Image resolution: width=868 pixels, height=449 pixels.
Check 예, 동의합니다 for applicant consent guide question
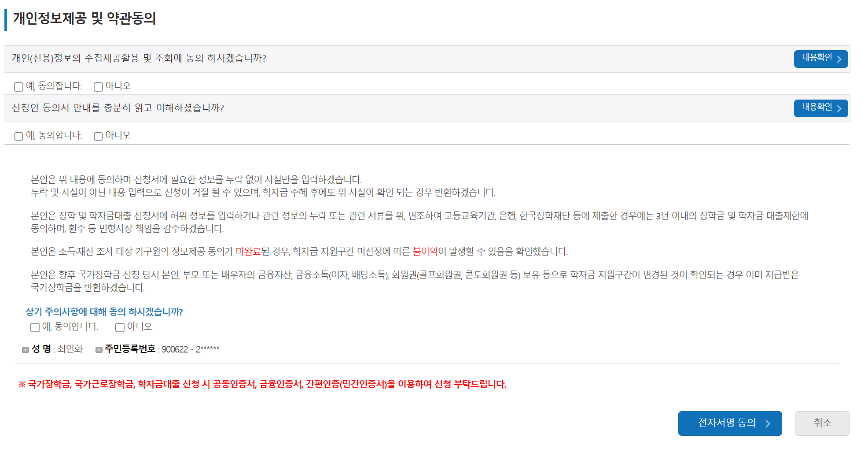[x=18, y=136]
